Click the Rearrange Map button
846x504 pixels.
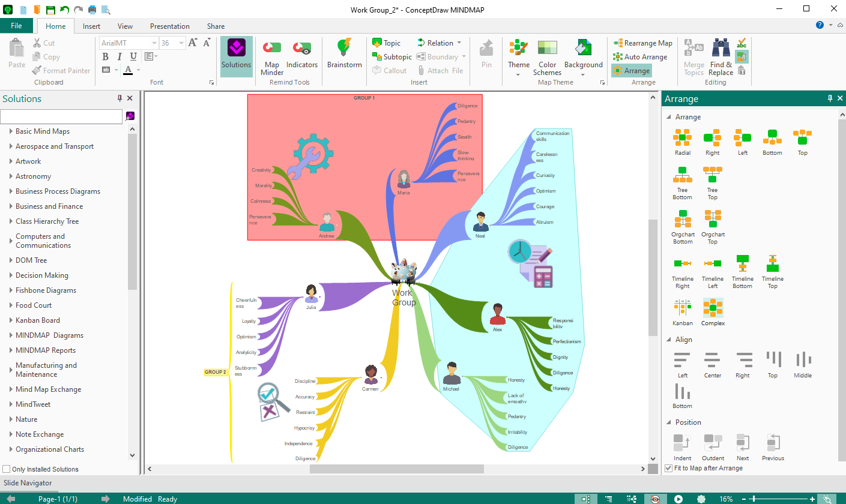point(642,43)
